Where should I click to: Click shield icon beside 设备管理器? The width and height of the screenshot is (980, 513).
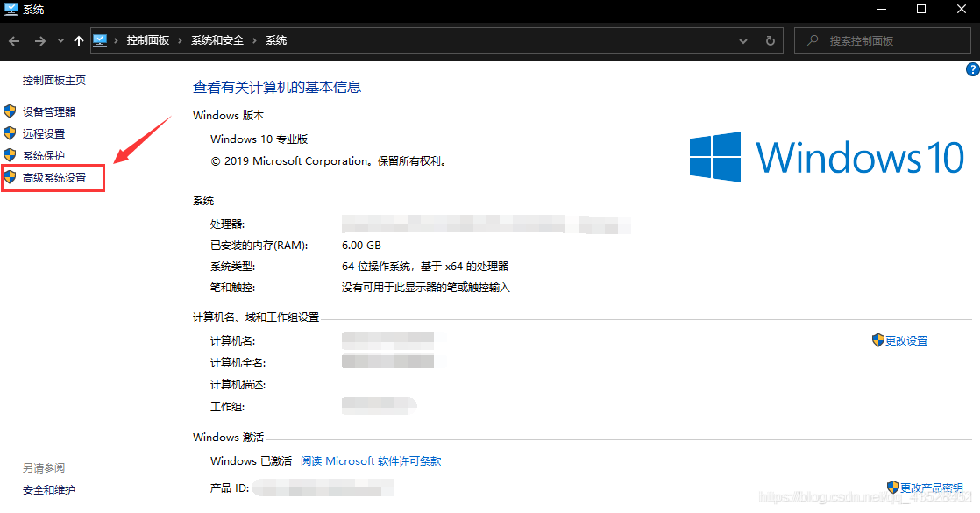pos(10,111)
